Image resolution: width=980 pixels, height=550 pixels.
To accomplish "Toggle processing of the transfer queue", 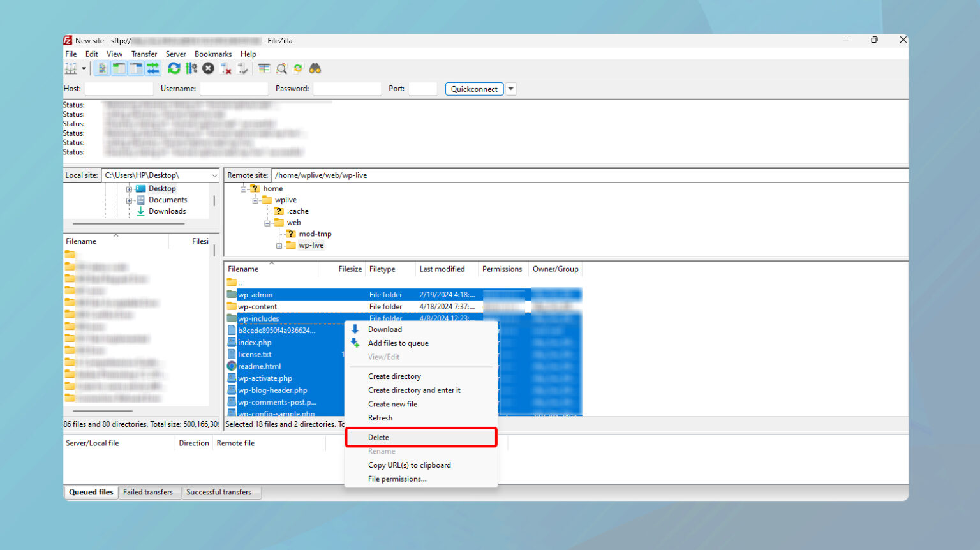I will pyautogui.click(x=191, y=69).
